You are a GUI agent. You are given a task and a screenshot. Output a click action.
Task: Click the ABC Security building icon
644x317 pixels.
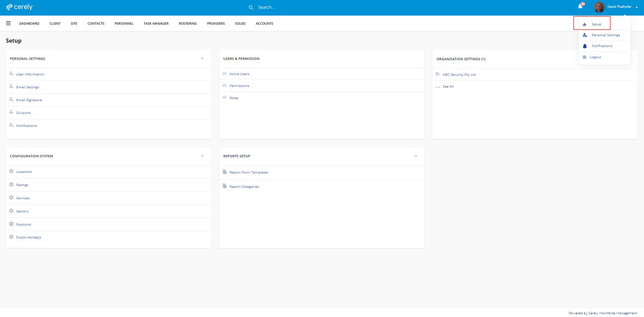(x=438, y=74)
